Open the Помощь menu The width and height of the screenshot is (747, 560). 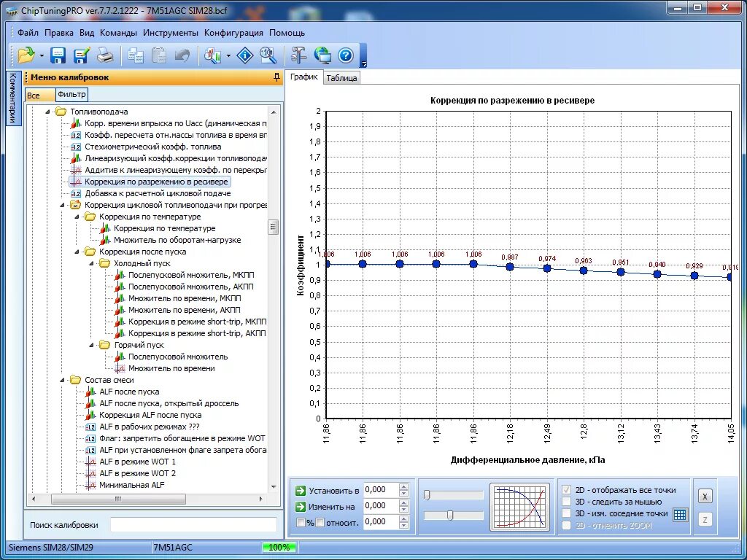tap(287, 33)
